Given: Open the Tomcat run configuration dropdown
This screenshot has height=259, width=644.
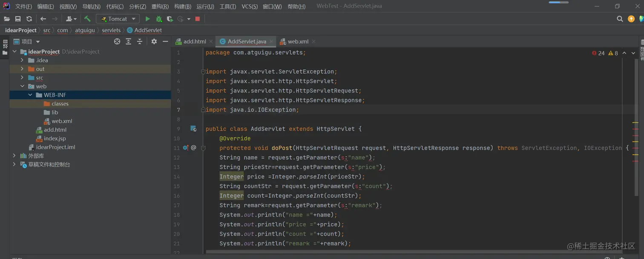Looking at the screenshot, I should coord(118,19).
